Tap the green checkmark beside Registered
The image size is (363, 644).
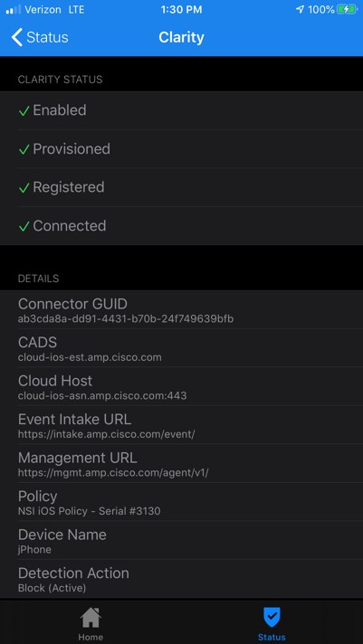[x=24, y=188]
